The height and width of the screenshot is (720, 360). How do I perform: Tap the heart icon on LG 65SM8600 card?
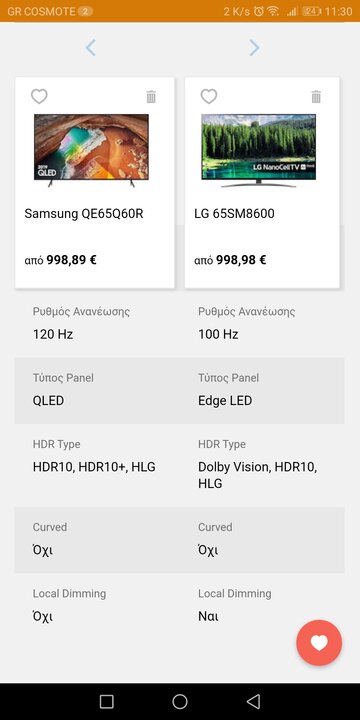[x=209, y=96]
